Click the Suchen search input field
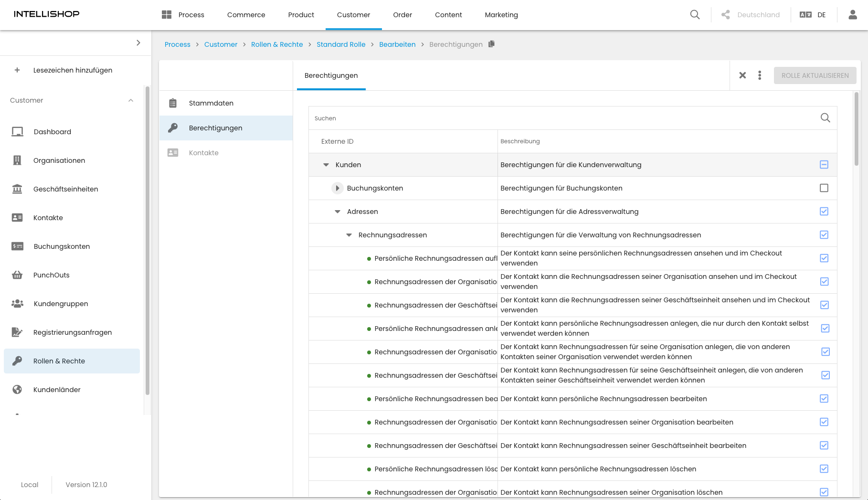868x500 pixels. [x=563, y=118]
